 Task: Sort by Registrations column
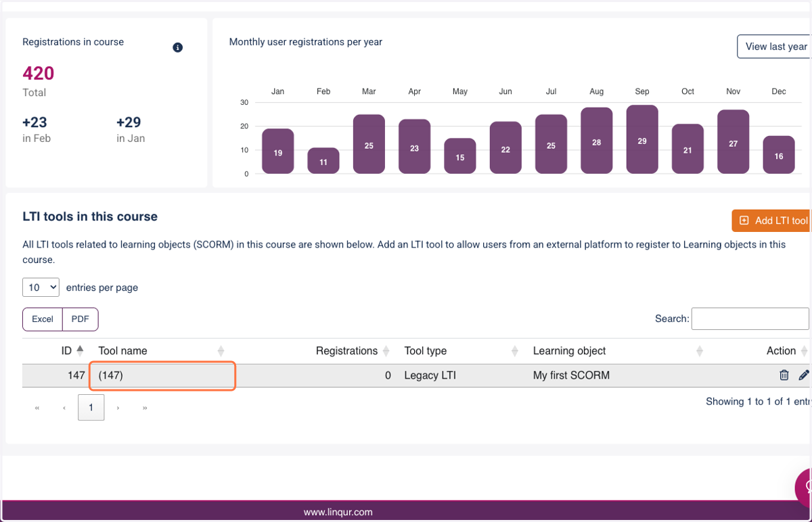pos(386,351)
